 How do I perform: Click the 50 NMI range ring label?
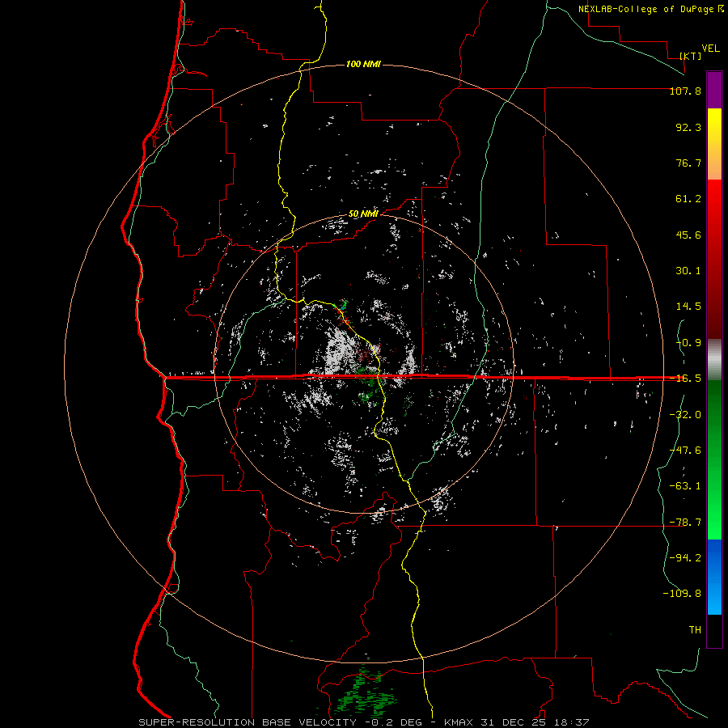[363, 214]
